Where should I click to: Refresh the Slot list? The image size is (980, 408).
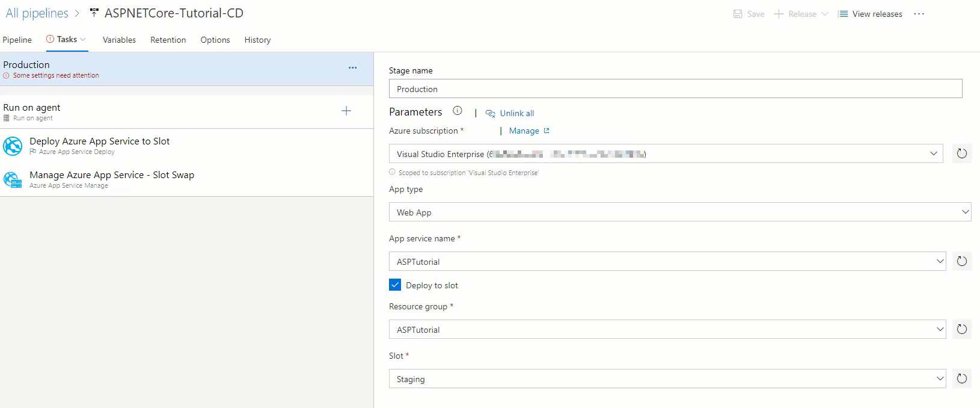(x=961, y=379)
